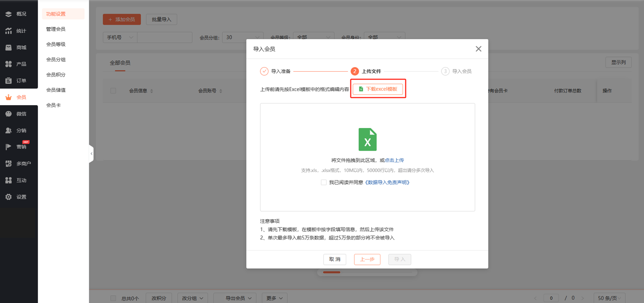Open the 会员等级 dropdown

click(314, 37)
